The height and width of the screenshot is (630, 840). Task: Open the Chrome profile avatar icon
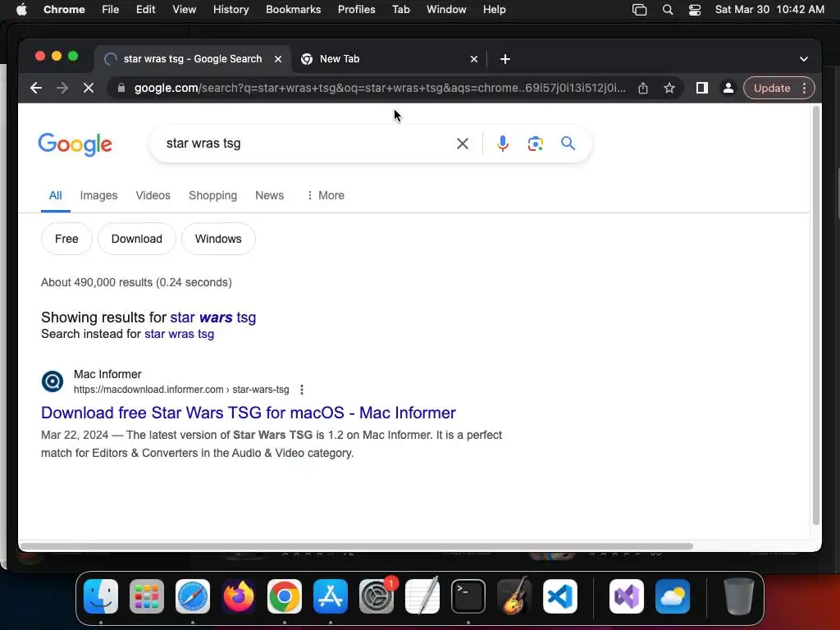pos(728,88)
